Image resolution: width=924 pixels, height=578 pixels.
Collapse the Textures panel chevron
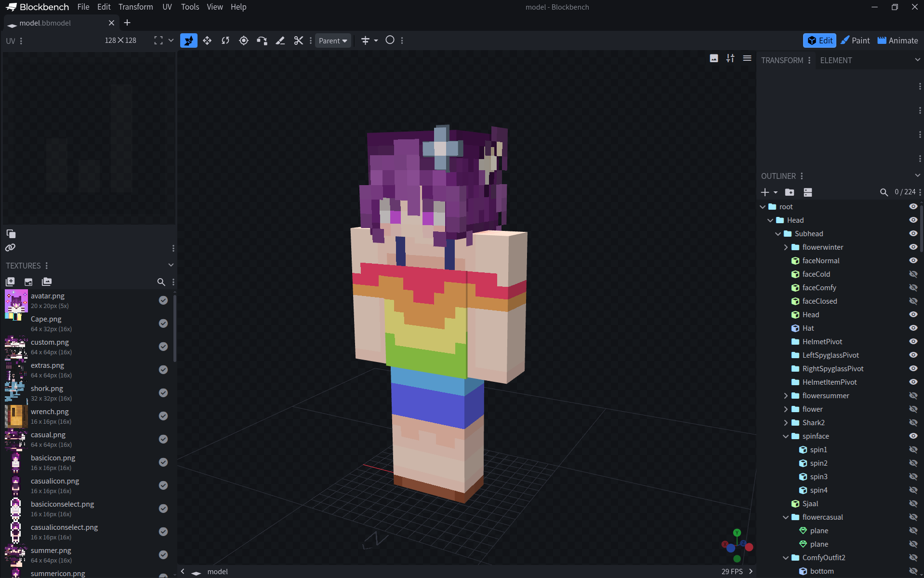point(171,265)
